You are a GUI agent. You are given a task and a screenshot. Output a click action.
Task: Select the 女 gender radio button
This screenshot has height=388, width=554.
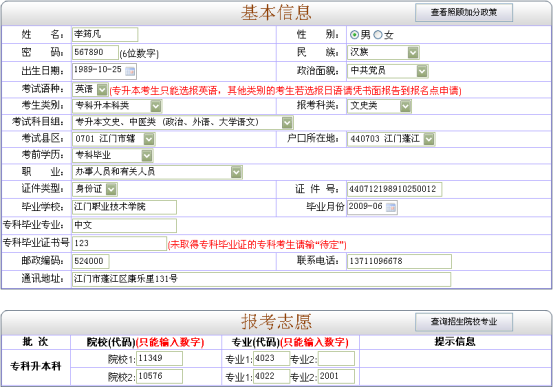tap(378, 35)
